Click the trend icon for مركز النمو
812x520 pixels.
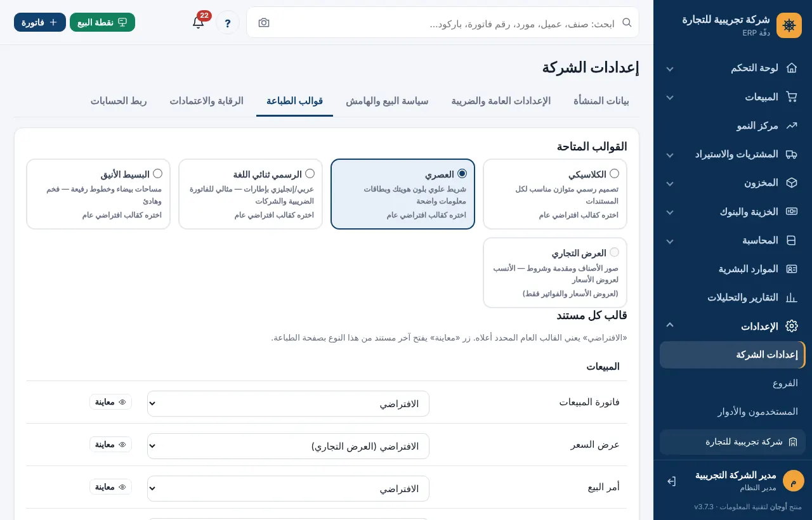coord(791,126)
